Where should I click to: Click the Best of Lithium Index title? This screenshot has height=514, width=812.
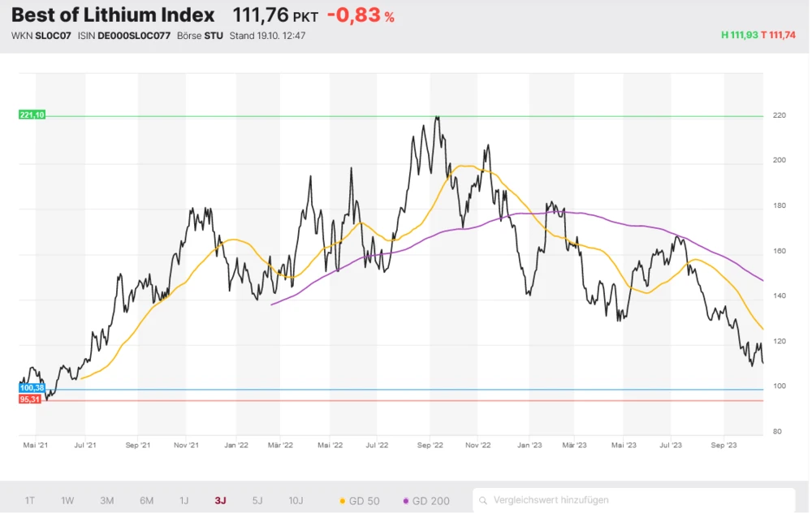[113, 15]
